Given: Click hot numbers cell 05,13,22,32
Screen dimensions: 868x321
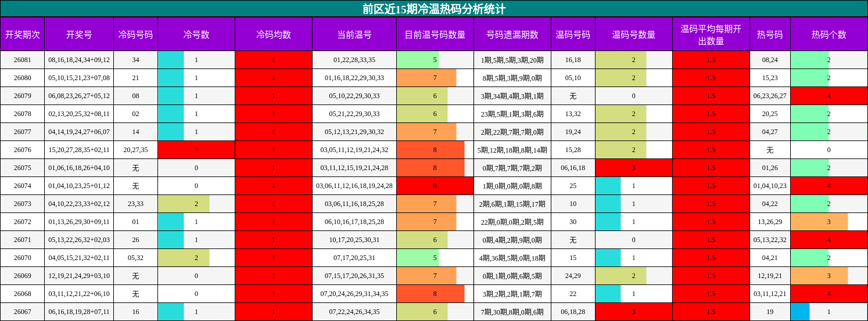Looking at the screenshot, I should [x=770, y=240].
